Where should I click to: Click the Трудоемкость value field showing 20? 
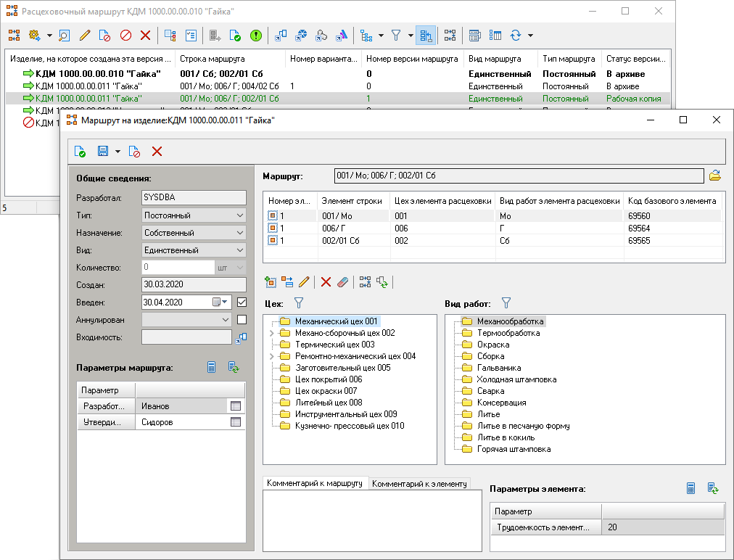(662, 527)
